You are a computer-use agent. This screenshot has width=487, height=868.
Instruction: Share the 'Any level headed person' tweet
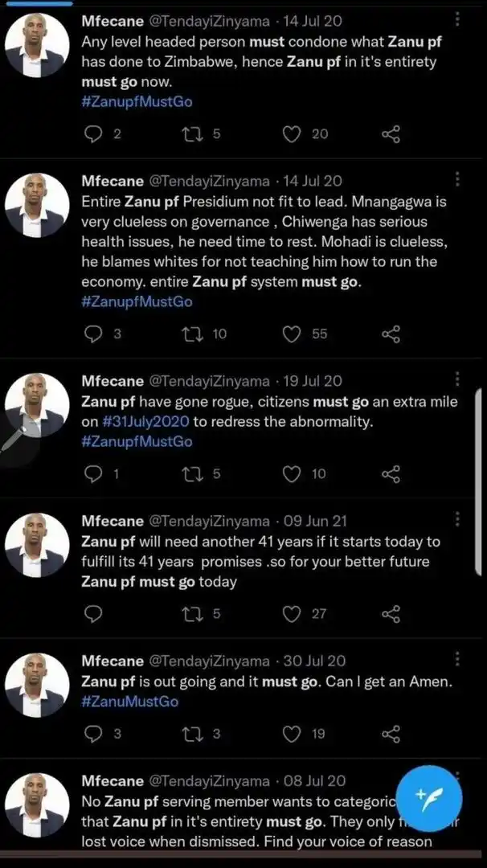coord(391,134)
